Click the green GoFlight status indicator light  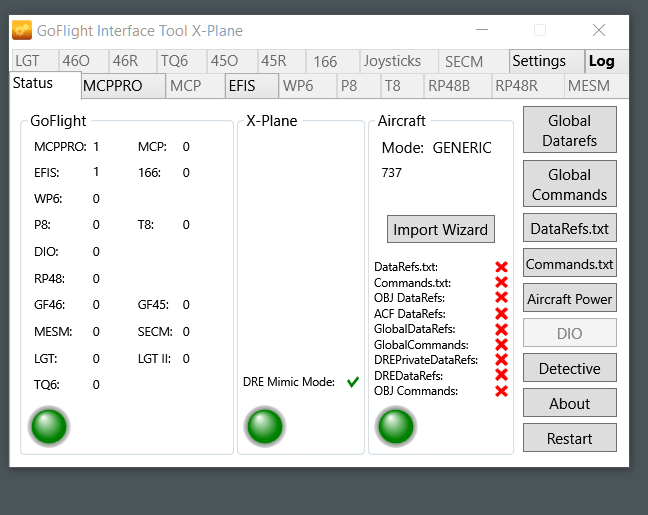tap(49, 426)
